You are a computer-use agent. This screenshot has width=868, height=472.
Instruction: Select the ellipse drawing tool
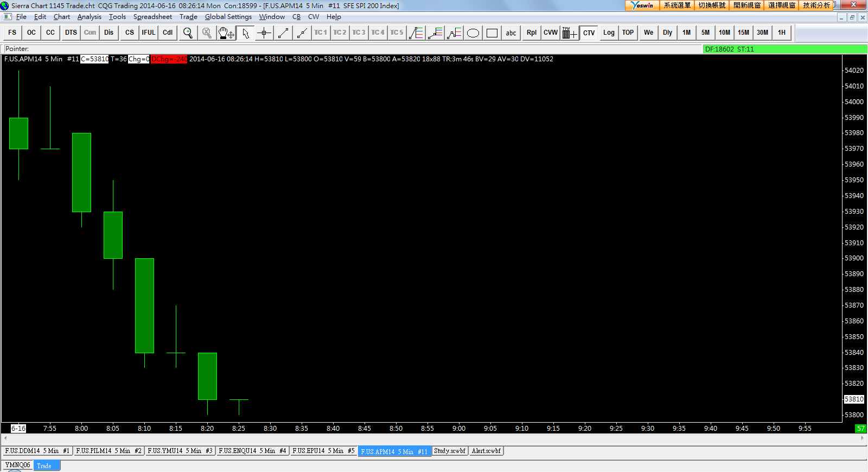(473, 33)
